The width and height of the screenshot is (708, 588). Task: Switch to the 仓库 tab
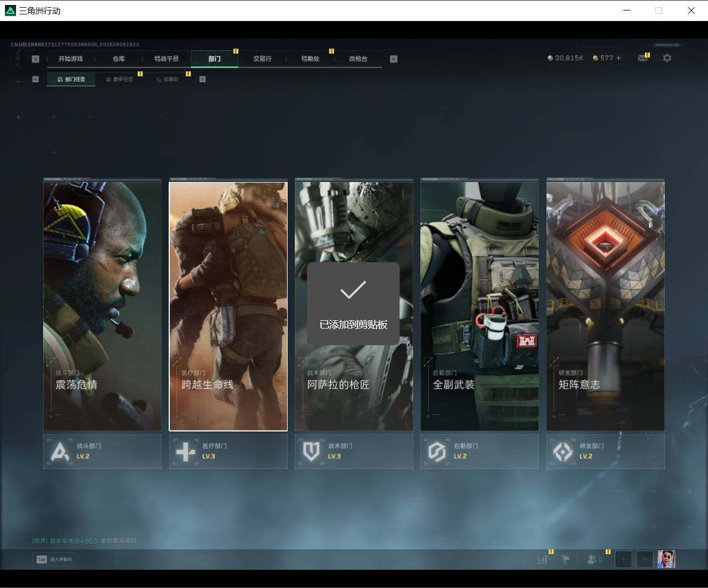(x=118, y=59)
